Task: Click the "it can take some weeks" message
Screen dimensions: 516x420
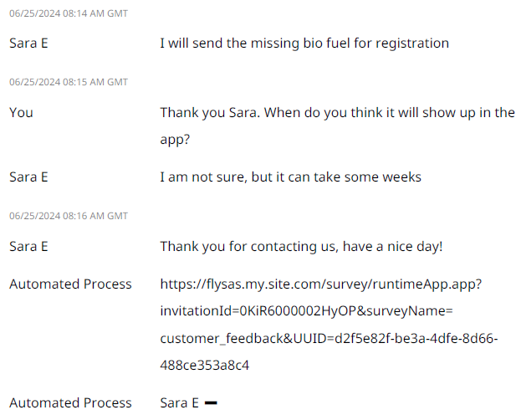Action: tap(290, 177)
